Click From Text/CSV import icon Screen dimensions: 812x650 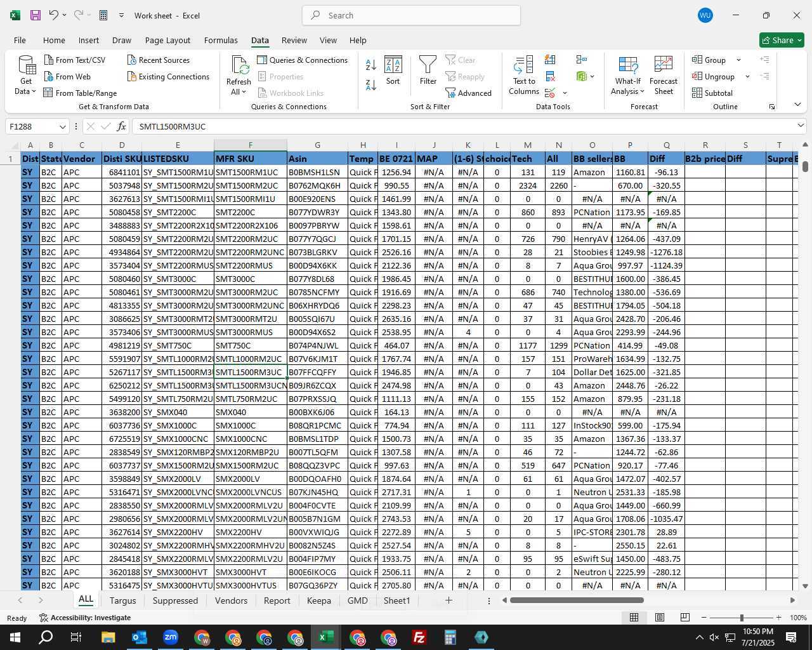(75, 60)
